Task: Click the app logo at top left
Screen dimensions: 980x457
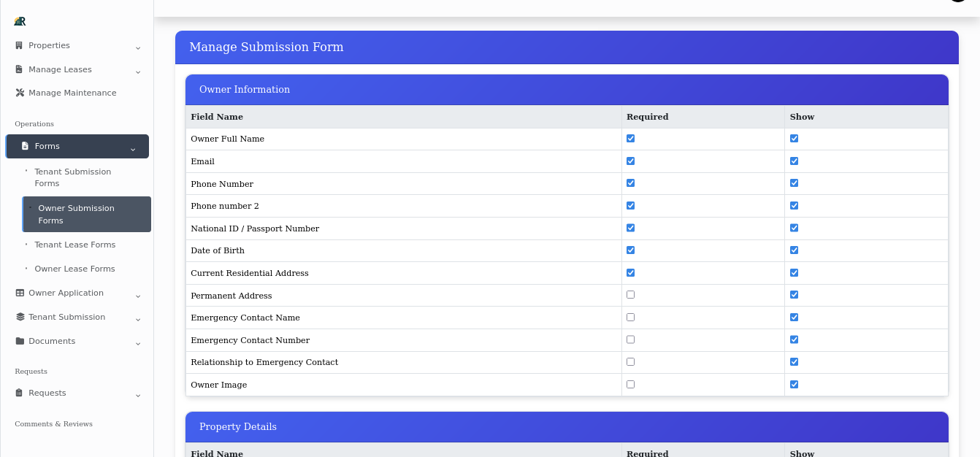Action: coord(19,20)
